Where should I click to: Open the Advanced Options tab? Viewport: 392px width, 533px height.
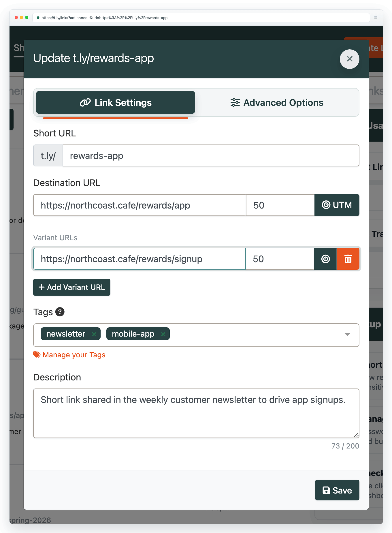pos(277,102)
